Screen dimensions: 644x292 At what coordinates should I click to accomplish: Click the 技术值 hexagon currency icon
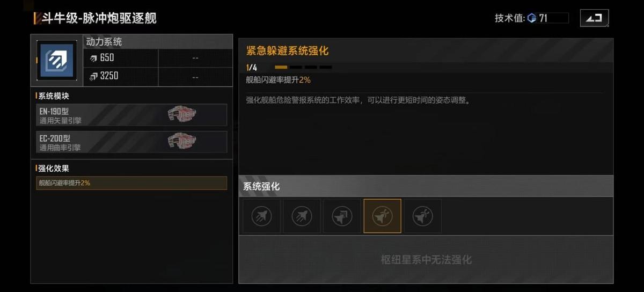(532, 18)
